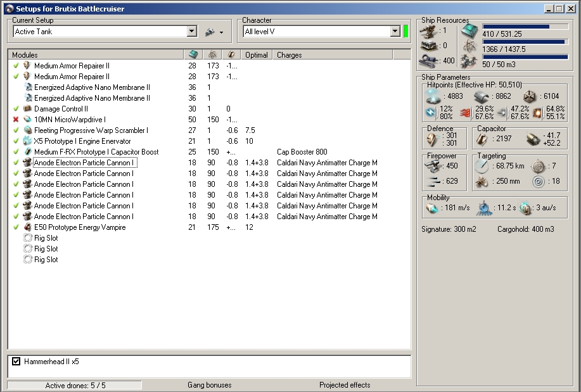Click the first Energized Adaptive Nano Membrane II icon

click(28, 87)
